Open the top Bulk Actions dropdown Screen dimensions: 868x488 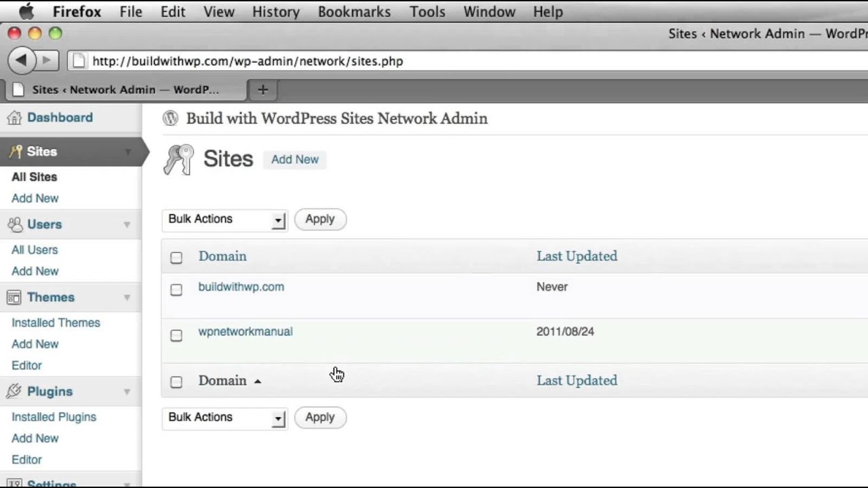pyautogui.click(x=224, y=220)
